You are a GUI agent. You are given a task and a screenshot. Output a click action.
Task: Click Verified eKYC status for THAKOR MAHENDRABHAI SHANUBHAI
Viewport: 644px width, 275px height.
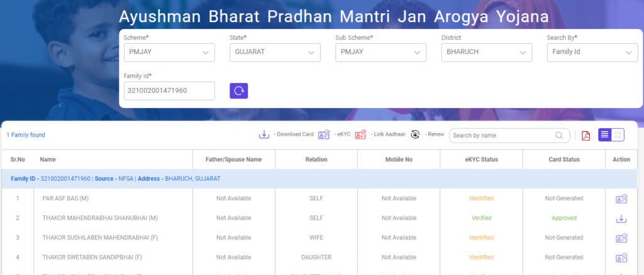[x=481, y=218]
